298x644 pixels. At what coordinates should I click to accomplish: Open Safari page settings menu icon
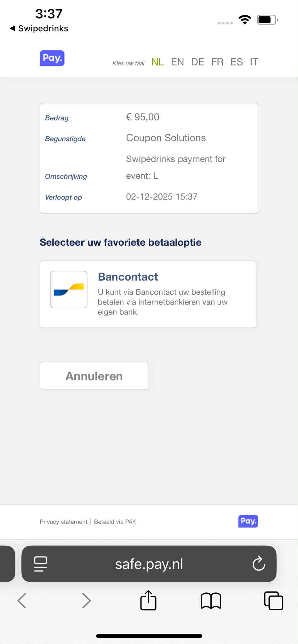pyautogui.click(x=40, y=564)
